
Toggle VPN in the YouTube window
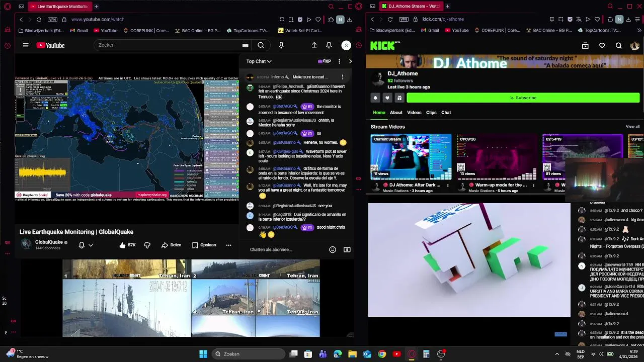52,19
